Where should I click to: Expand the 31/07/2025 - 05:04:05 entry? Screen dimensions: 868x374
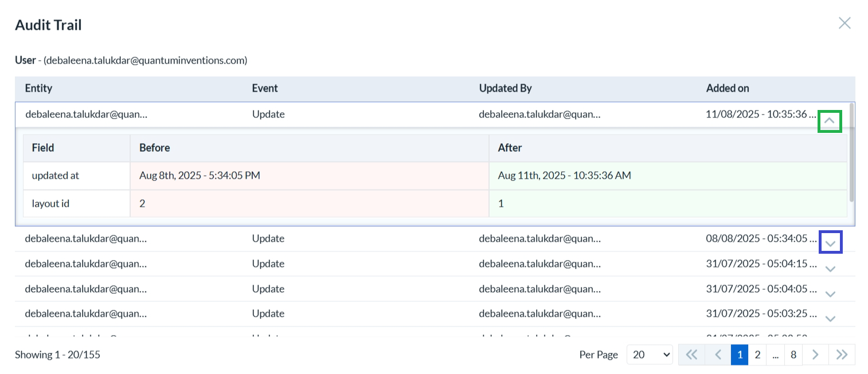(x=830, y=293)
